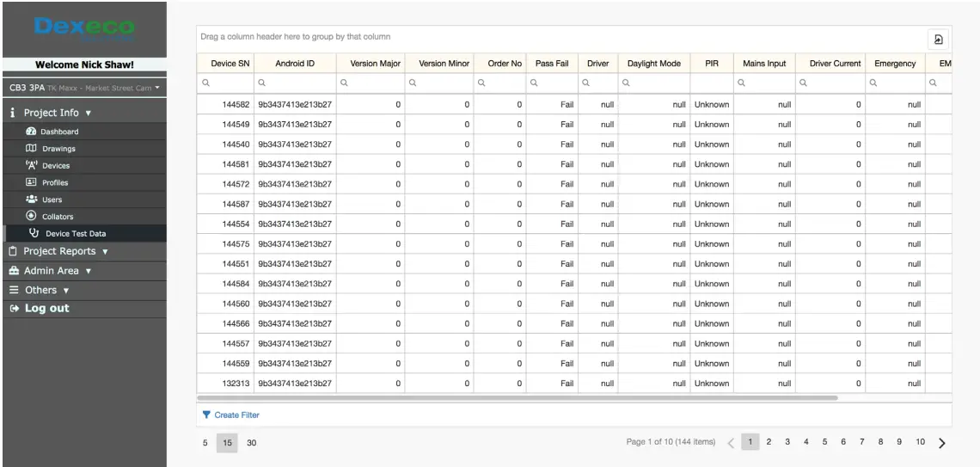Viewport: 980px width, 467px height.
Task: Set page size to 5
Action: pyautogui.click(x=205, y=443)
